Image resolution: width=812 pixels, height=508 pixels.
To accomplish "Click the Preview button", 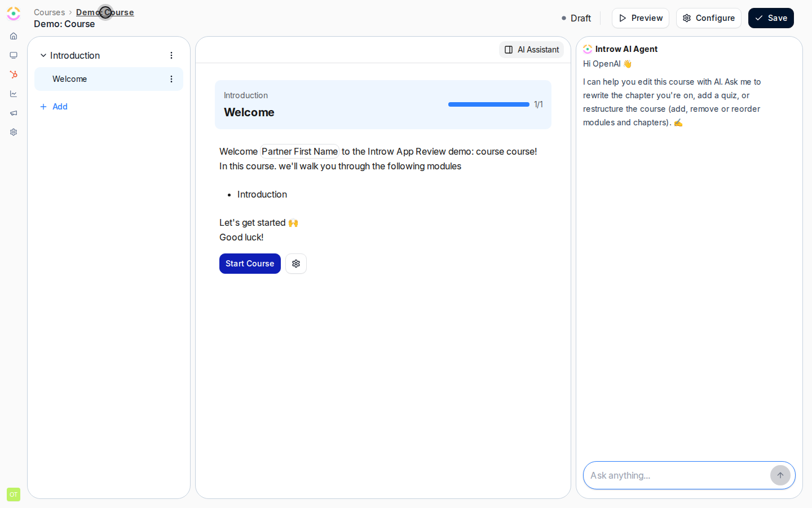I will click(x=641, y=18).
